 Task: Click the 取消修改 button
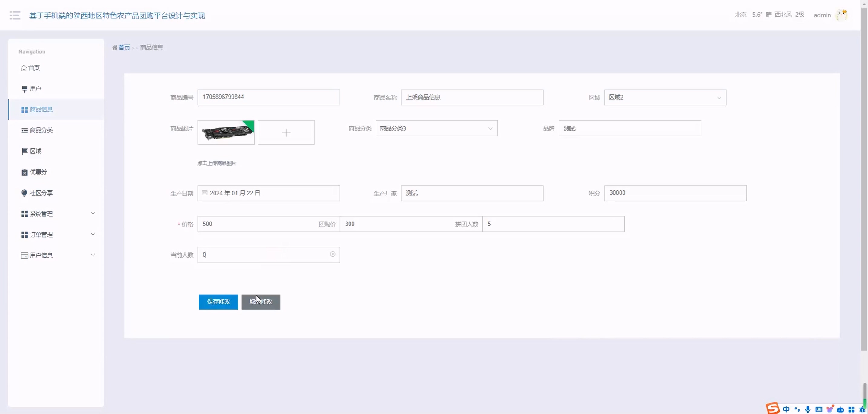coord(261,302)
